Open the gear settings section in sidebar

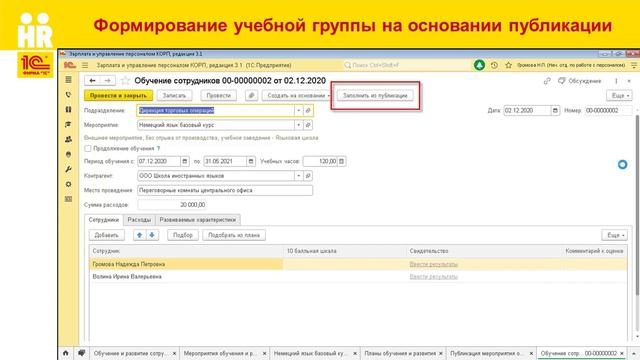tap(68, 184)
